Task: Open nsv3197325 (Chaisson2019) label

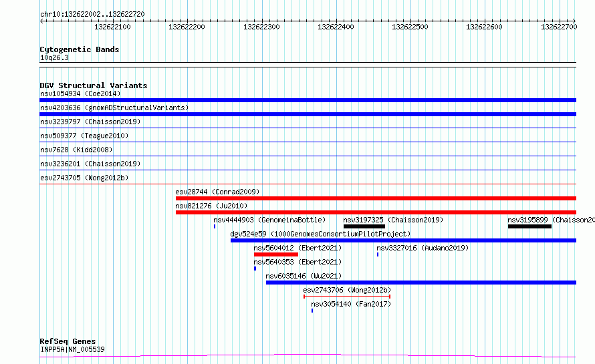Action: [393, 220]
